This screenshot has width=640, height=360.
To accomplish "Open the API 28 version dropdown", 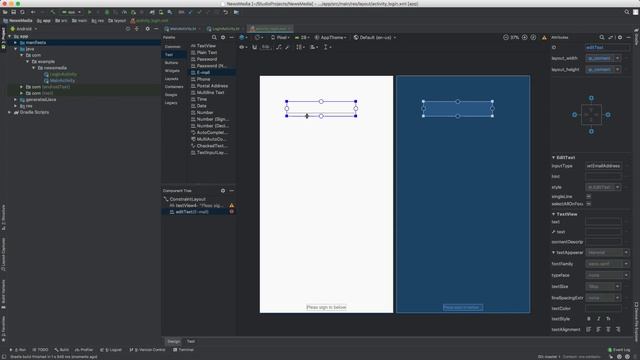I will point(302,37).
